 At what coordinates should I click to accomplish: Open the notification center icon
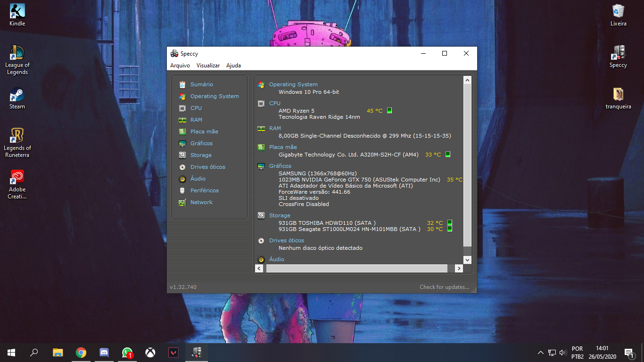(x=628, y=353)
